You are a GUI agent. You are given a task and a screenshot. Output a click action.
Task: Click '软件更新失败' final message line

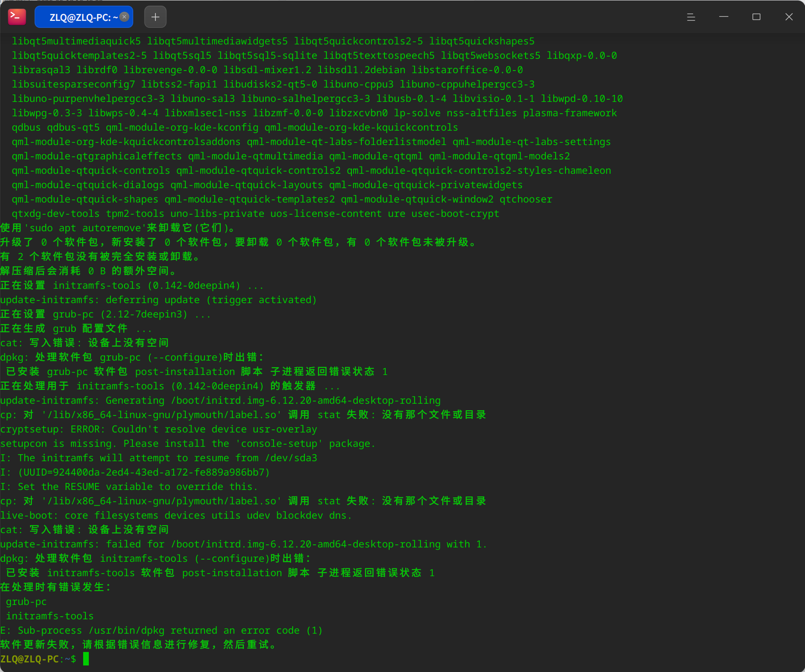click(138, 645)
